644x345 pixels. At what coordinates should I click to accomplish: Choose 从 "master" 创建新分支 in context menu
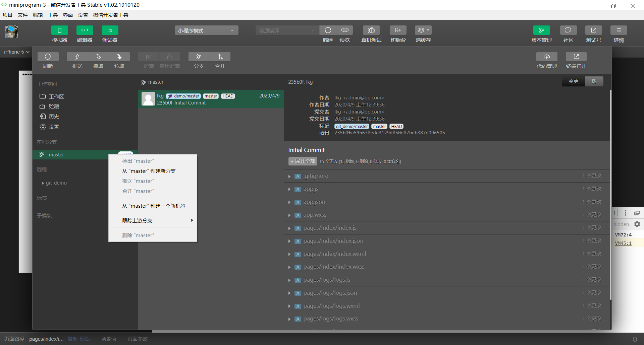tap(153, 171)
